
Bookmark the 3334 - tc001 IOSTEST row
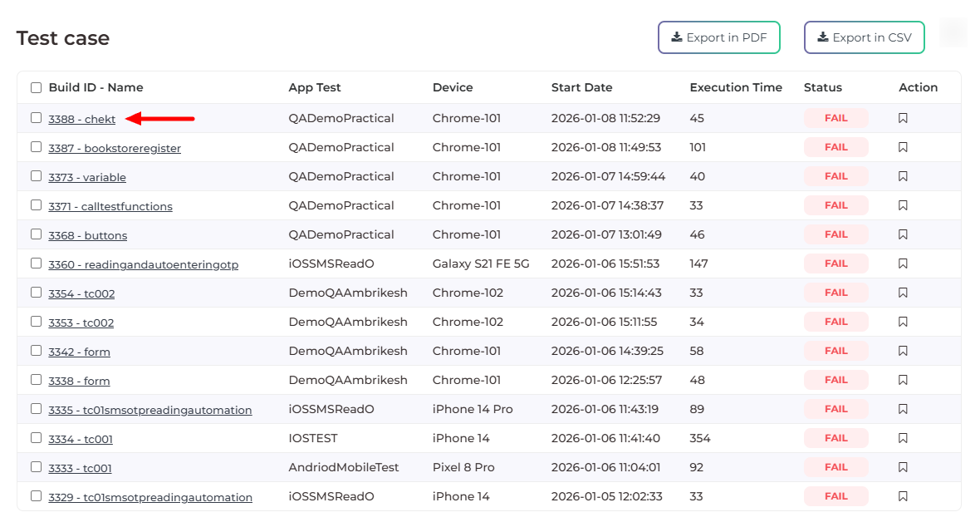[x=903, y=438]
